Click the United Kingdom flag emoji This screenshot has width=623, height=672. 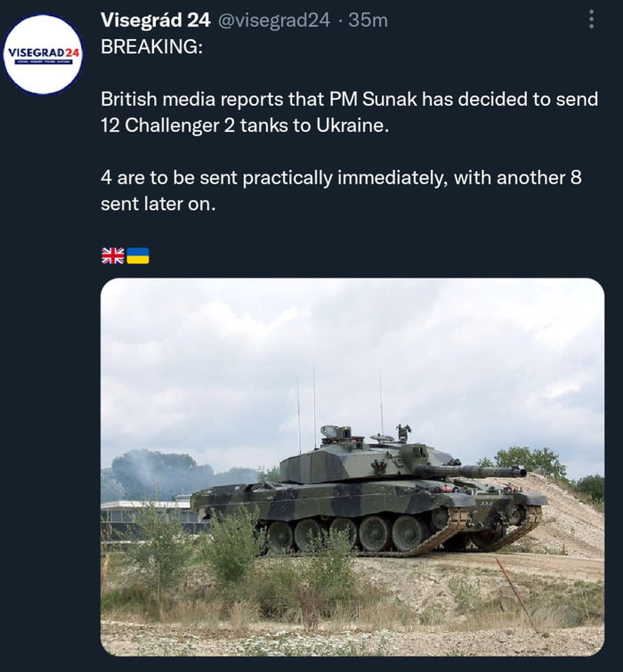point(112,255)
